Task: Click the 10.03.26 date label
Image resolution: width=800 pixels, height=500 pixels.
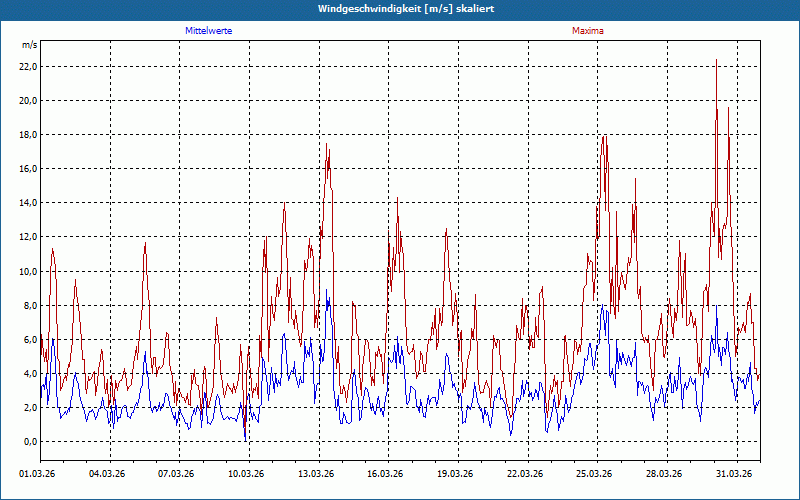Action: tap(246, 474)
